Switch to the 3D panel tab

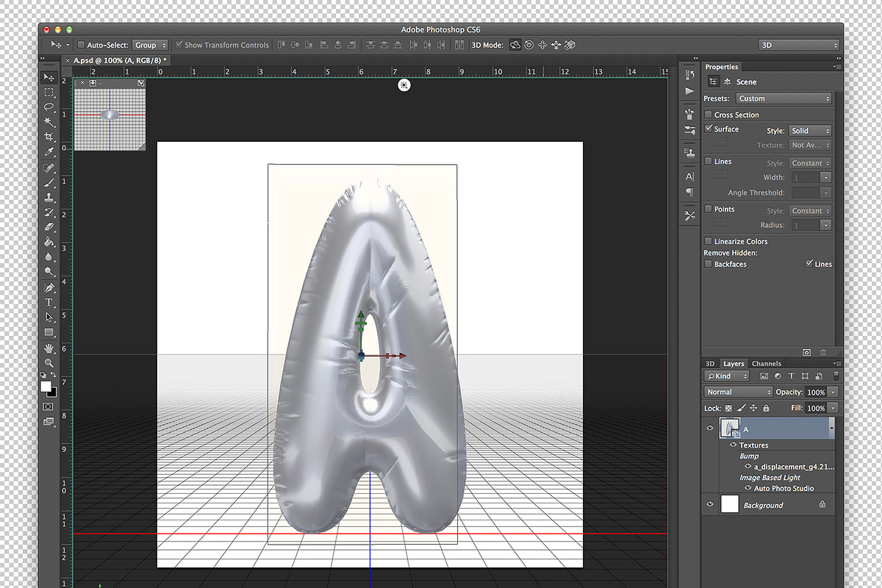tap(710, 364)
